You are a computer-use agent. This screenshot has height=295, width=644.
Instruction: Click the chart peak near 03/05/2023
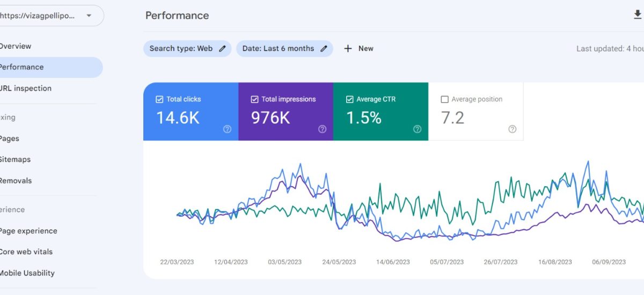tap(283, 171)
